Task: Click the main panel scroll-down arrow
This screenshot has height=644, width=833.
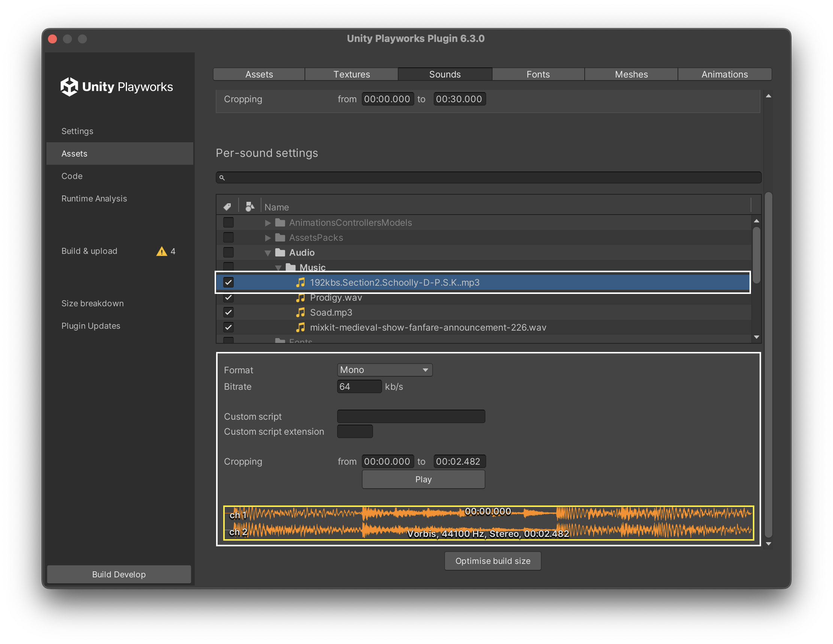Action: (x=769, y=544)
